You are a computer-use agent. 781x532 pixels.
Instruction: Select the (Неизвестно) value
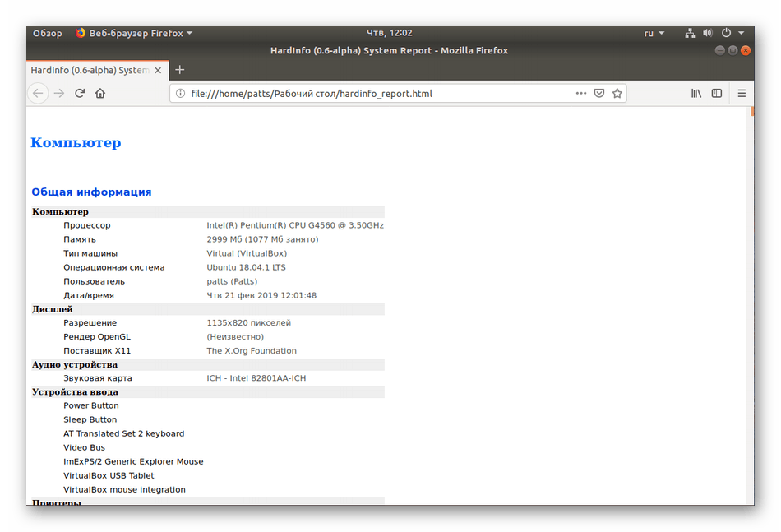click(x=235, y=336)
